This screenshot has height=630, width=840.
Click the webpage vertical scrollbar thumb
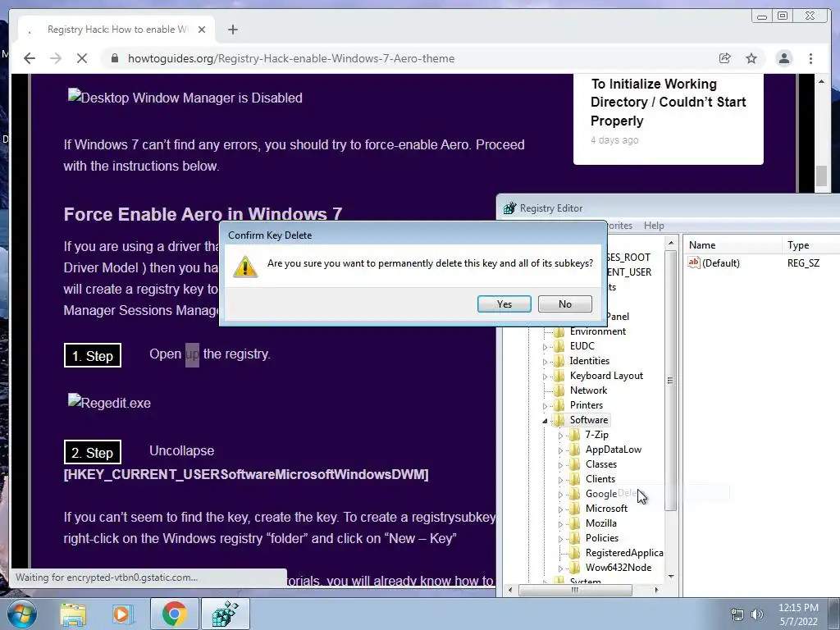coord(821,176)
